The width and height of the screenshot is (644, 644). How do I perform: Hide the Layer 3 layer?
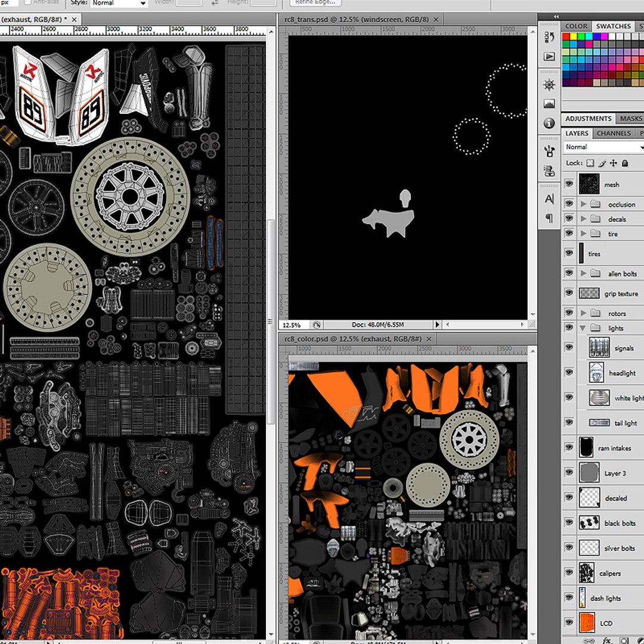pyautogui.click(x=569, y=472)
